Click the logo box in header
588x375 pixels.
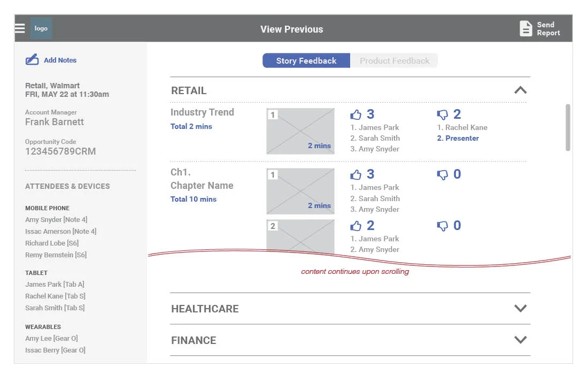pos(41,28)
